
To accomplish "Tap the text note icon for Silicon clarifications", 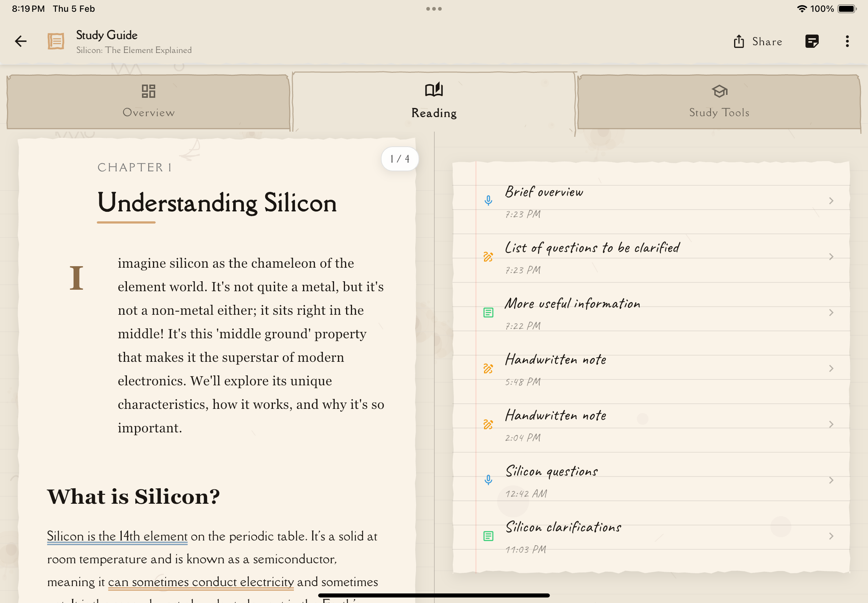I will pos(488,536).
